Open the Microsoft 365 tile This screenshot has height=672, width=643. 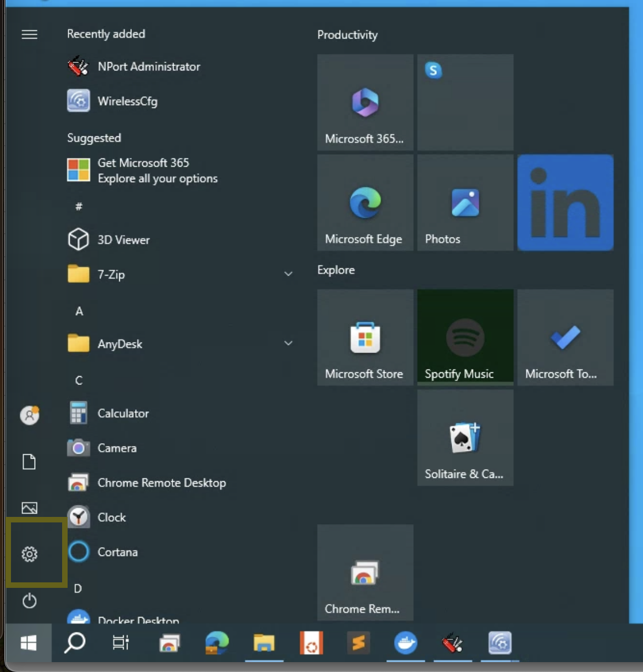pos(365,102)
